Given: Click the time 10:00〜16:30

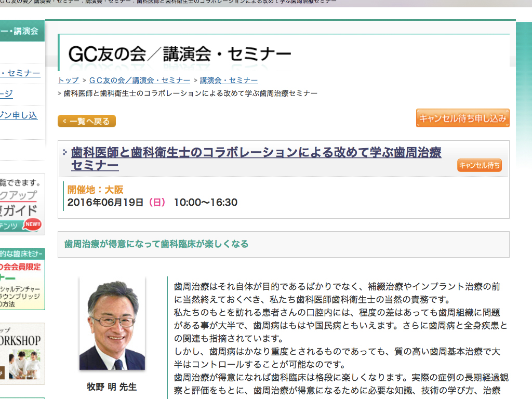Looking at the screenshot, I should pos(206,203).
